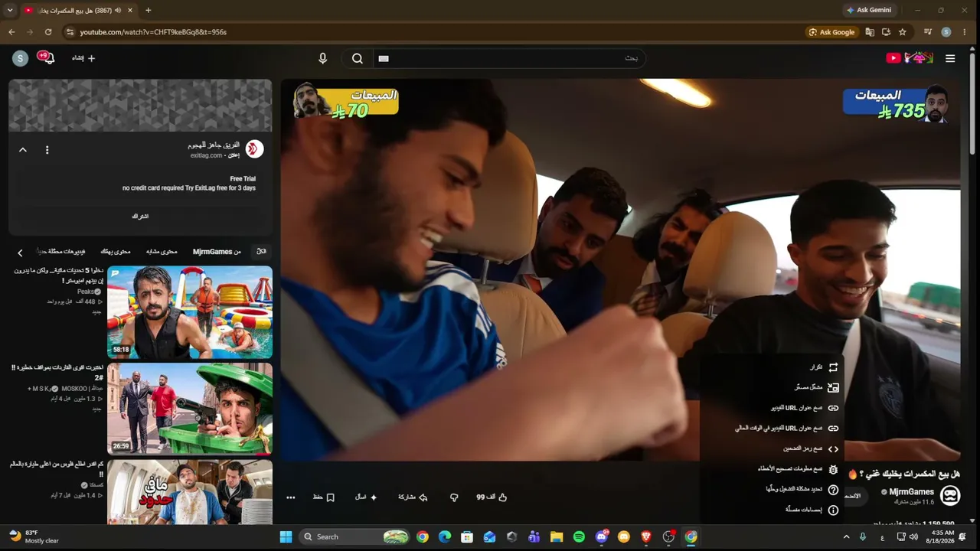Open more actions three-dot menu under video
The image size is (980, 551).
[x=291, y=497]
